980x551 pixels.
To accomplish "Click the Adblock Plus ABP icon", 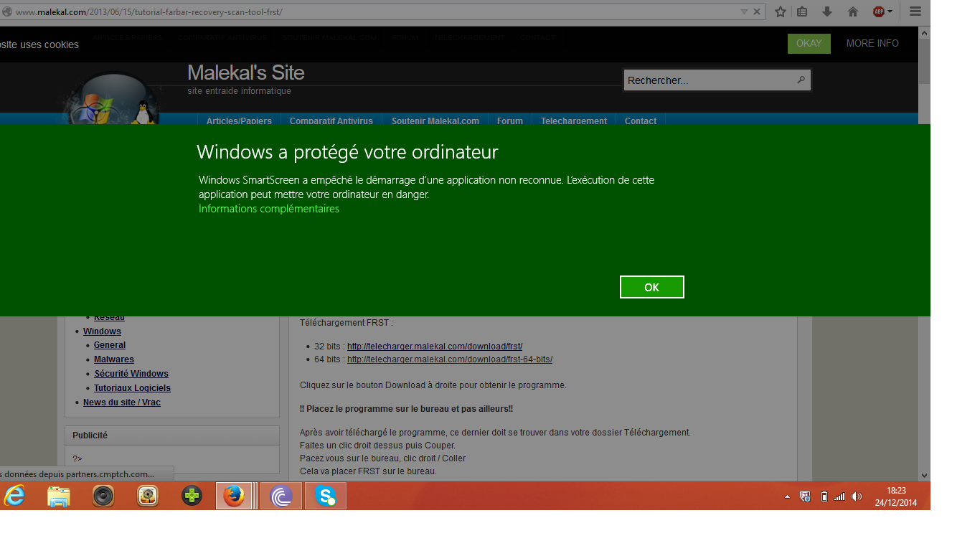I will (x=878, y=11).
